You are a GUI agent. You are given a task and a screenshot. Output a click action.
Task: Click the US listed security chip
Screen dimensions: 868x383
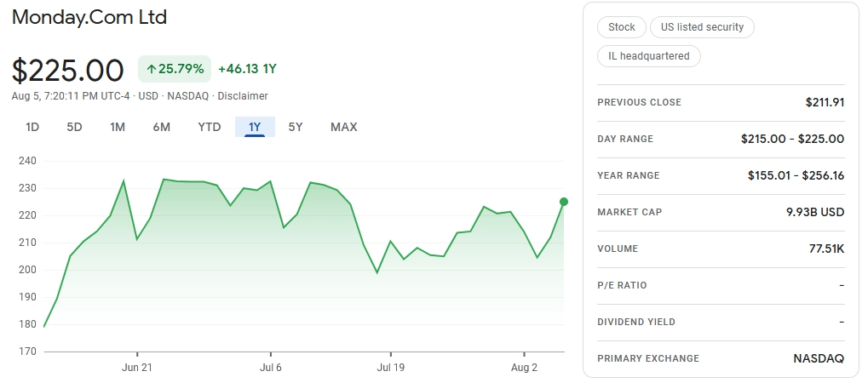(x=702, y=27)
